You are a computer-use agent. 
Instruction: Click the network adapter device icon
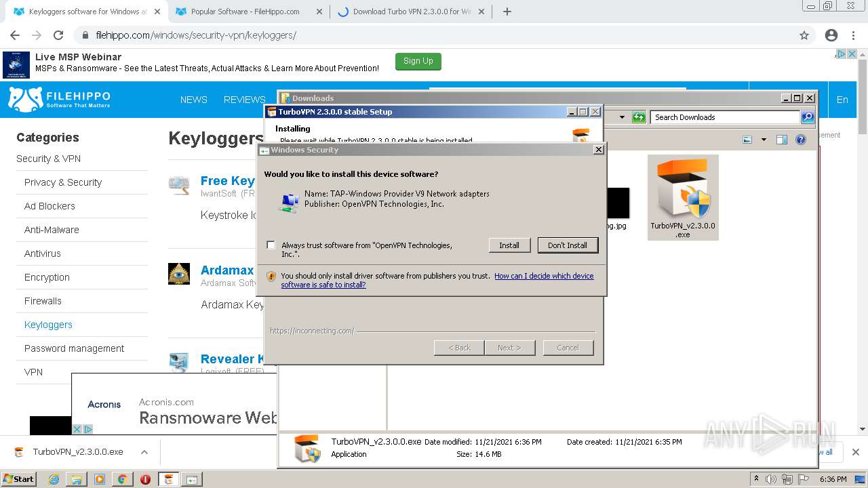coord(290,202)
